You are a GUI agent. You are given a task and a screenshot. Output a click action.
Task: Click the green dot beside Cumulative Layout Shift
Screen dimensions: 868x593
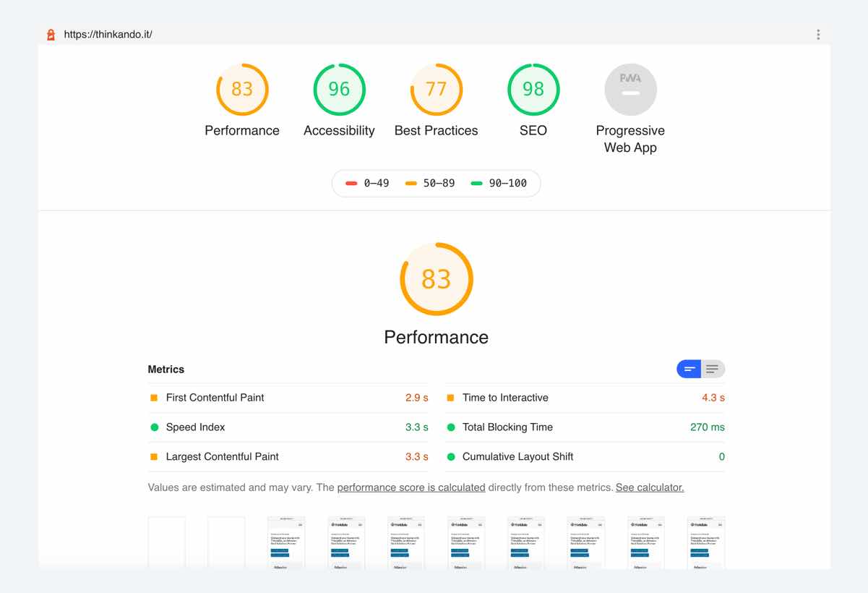450,457
